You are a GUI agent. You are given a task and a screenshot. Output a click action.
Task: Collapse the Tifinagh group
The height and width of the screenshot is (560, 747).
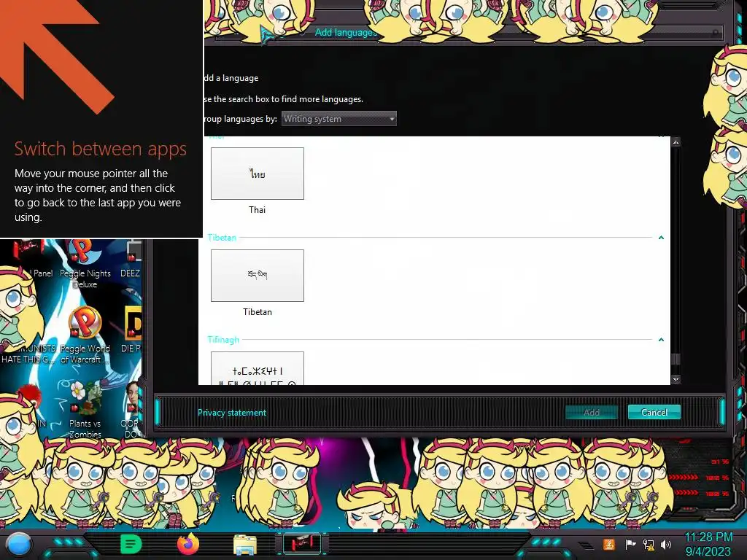[x=661, y=340]
